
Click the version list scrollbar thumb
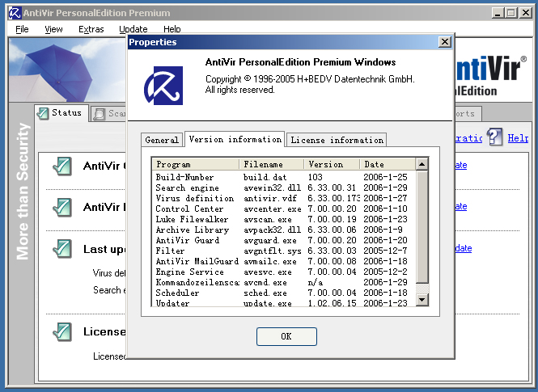(x=422, y=226)
